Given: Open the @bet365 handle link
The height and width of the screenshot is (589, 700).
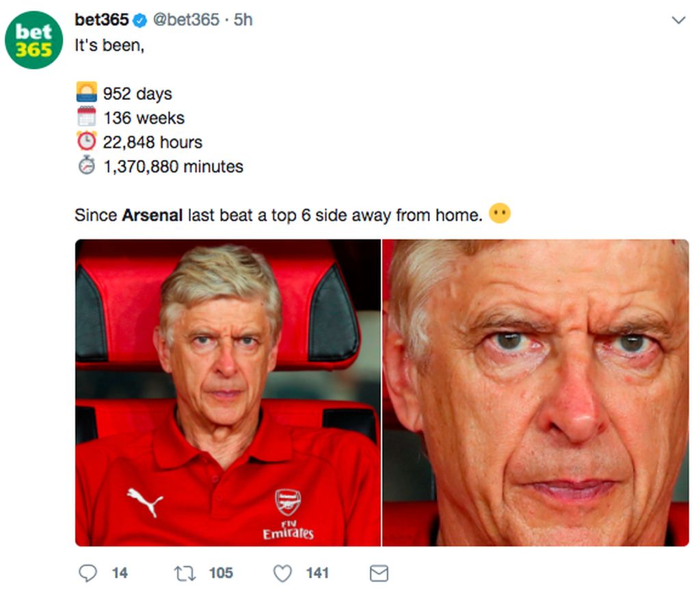Looking at the screenshot, I should pos(185,21).
